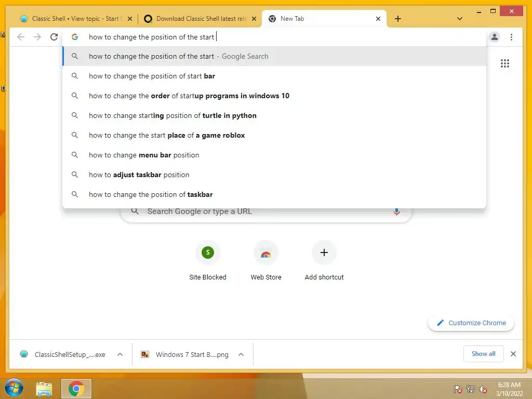532x399 pixels.
Task: Select suggestion 'start place of a game roblox'
Action: point(274,135)
